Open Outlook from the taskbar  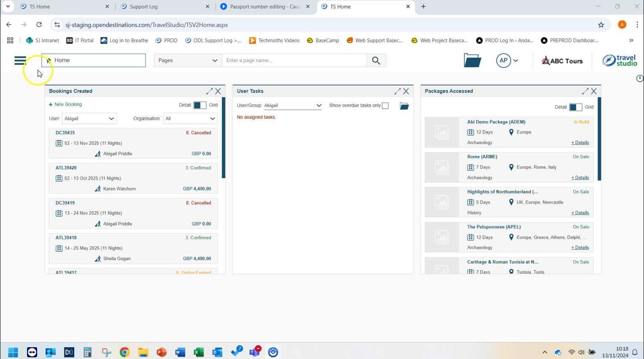tap(217, 352)
